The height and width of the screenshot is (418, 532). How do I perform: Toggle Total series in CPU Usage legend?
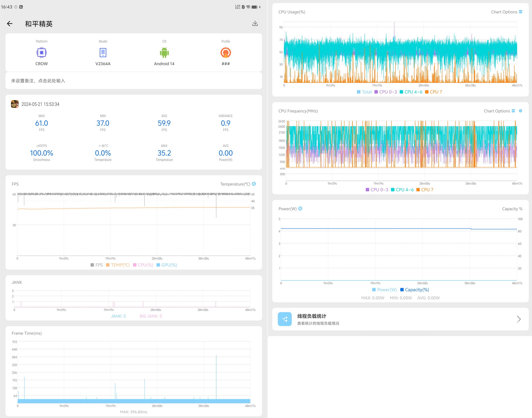point(364,92)
